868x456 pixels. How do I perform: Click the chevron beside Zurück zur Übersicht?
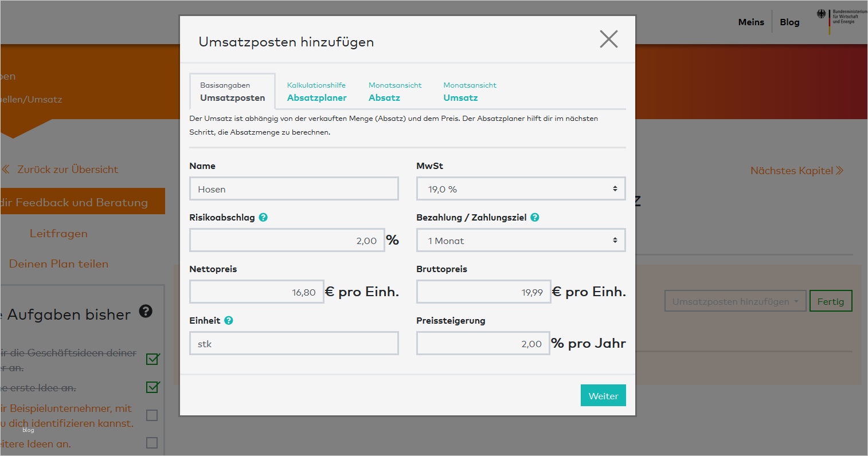tap(6, 170)
